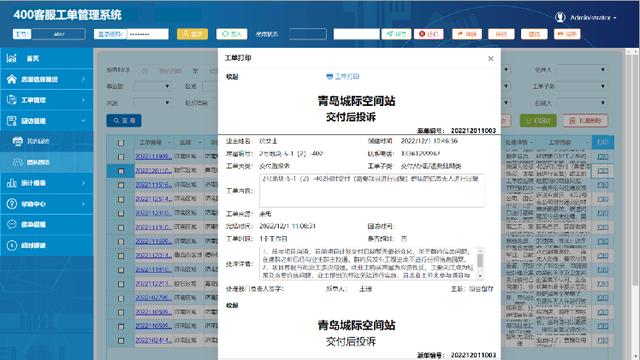
Task: Expand the 统计报表 sidebar menu chevron
Action: (83, 183)
